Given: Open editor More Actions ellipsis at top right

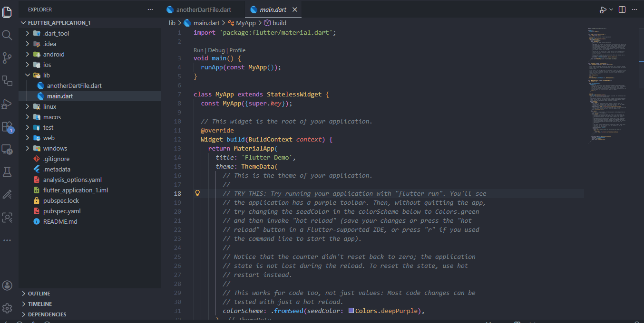Looking at the screenshot, I should (635, 9).
